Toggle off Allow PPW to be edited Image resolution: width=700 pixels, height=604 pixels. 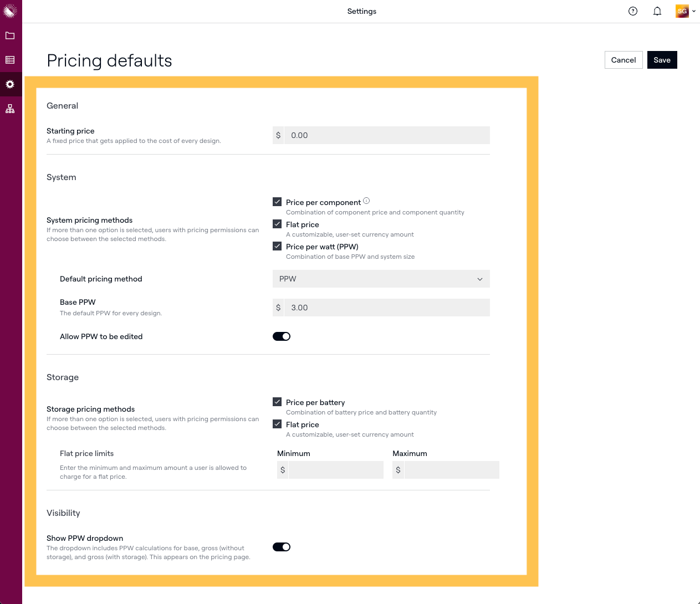282,336
